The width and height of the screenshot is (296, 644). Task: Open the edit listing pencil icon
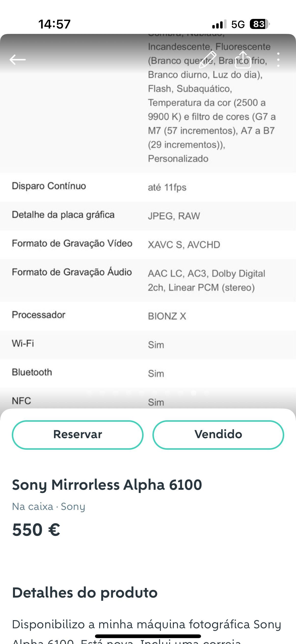(x=208, y=59)
